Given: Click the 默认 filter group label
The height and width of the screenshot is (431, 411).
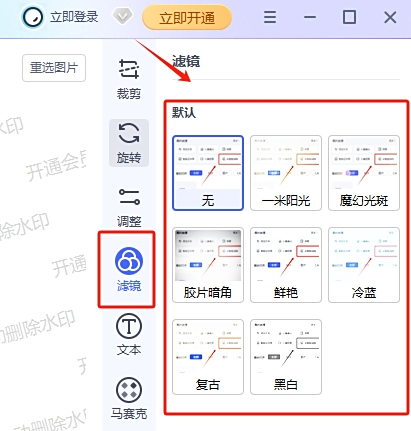Looking at the screenshot, I should 184,113.
